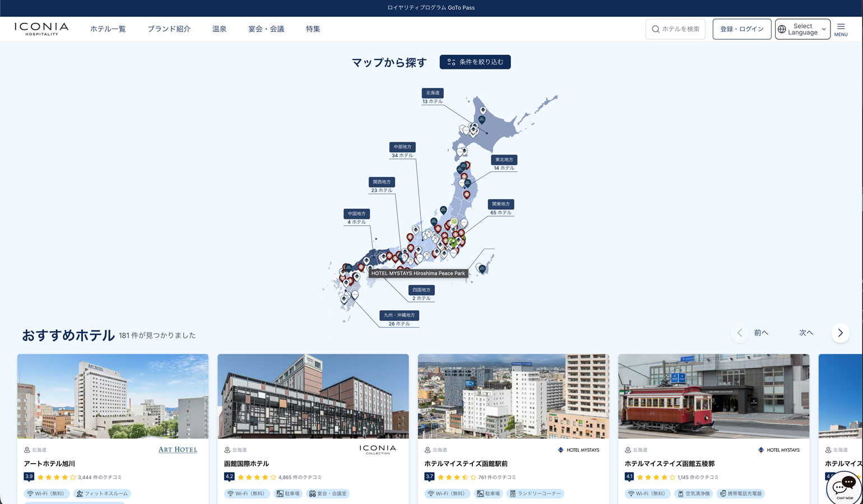
Task: Click the 761 件のクチコミ review count
Action: tap(497, 478)
